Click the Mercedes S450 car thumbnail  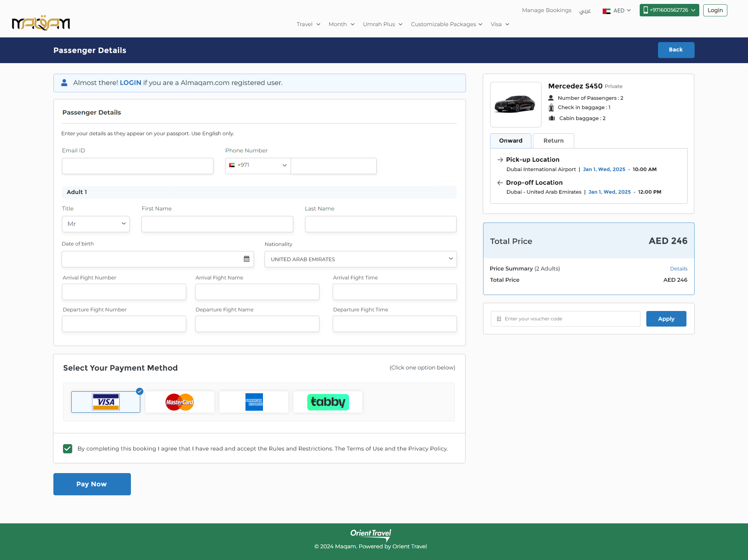click(515, 104)
